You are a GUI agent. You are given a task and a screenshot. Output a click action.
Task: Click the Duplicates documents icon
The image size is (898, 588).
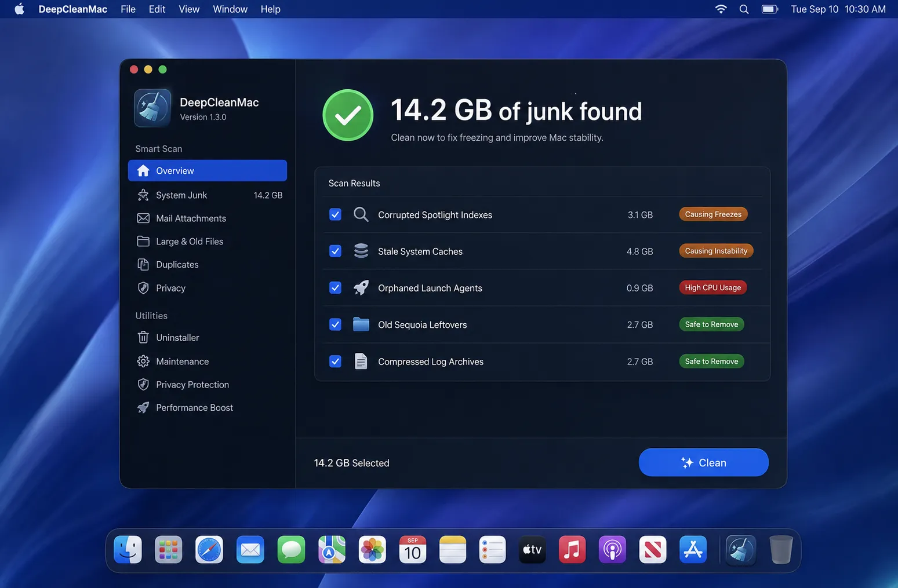pyautogui.click(x=143, y=264)
